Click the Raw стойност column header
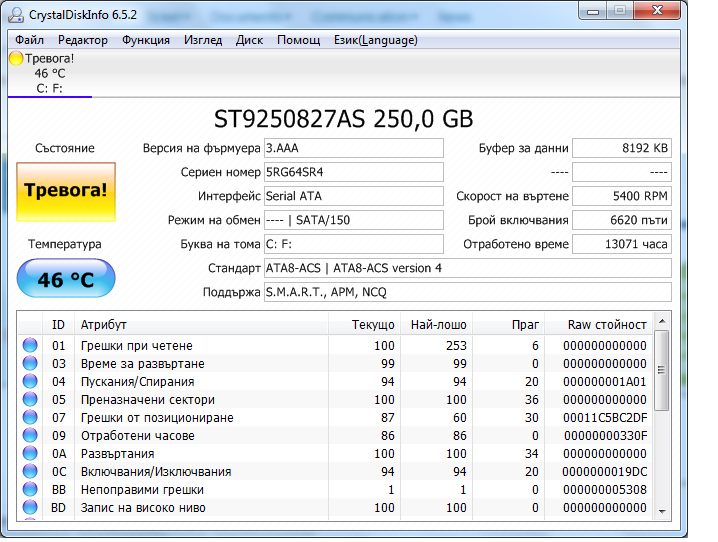Viewport: 718px width, 542px height. coord(598,325)
